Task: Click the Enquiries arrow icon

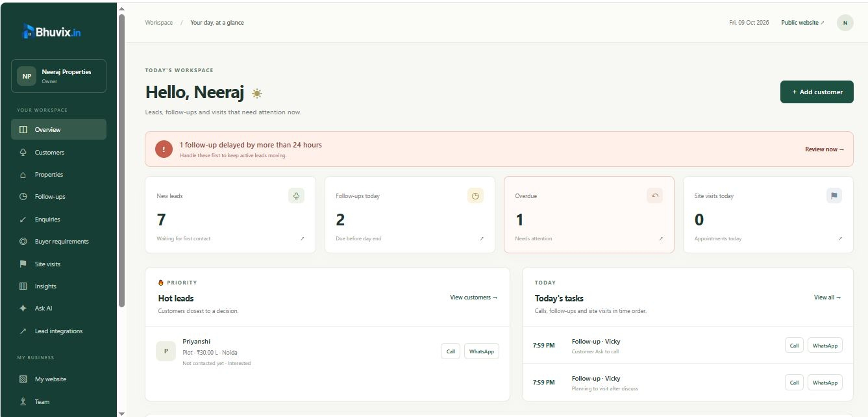Action: coord(23,220)
